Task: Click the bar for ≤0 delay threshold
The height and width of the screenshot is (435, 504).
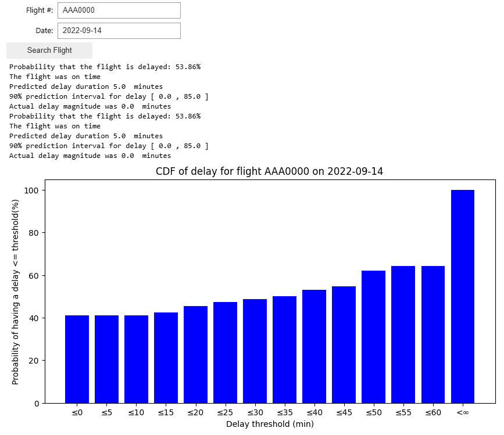Action: coord(77,359)
